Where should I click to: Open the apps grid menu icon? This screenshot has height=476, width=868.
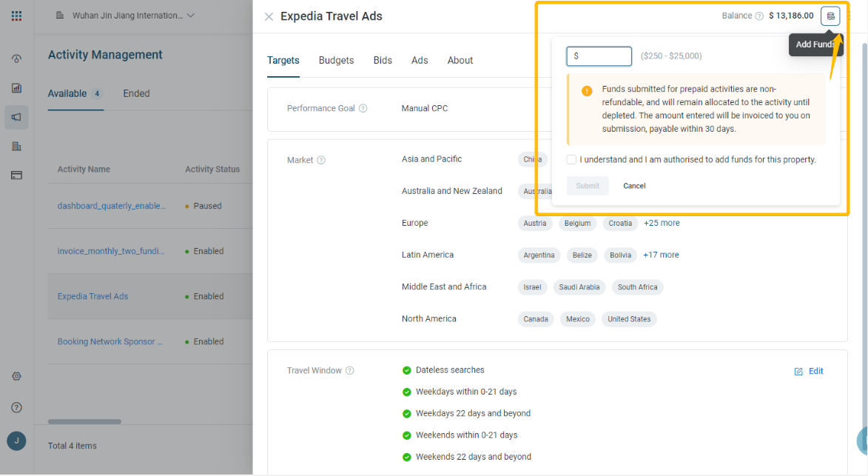(16, 16)
